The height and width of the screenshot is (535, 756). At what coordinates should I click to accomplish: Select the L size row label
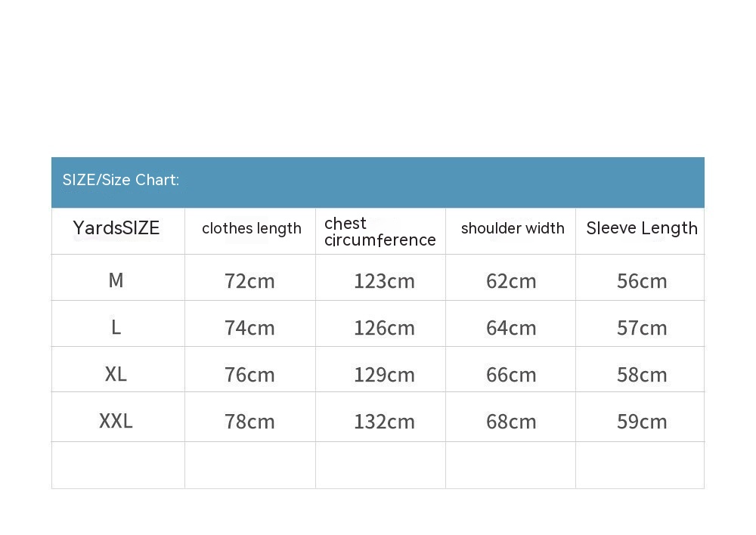[116, 327]
